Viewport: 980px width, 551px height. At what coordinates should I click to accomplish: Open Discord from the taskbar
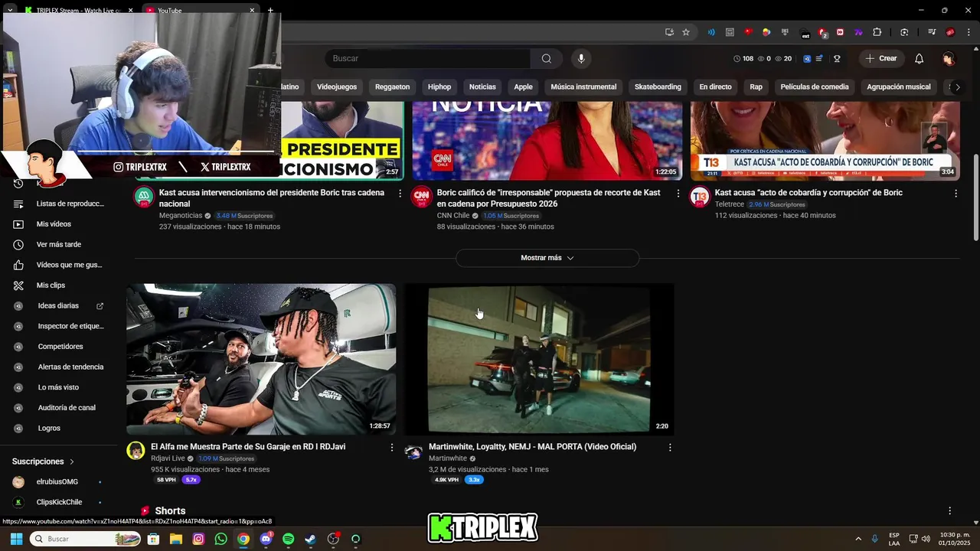tap(266, 539)
